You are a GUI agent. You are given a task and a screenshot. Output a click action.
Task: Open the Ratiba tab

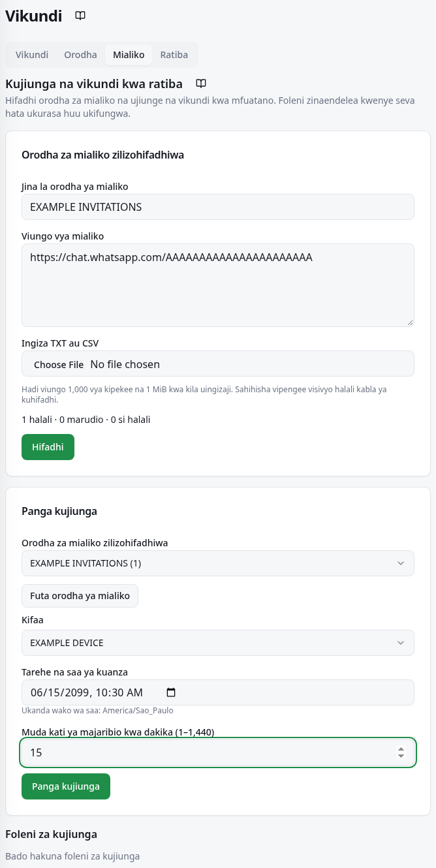[174, 55]
